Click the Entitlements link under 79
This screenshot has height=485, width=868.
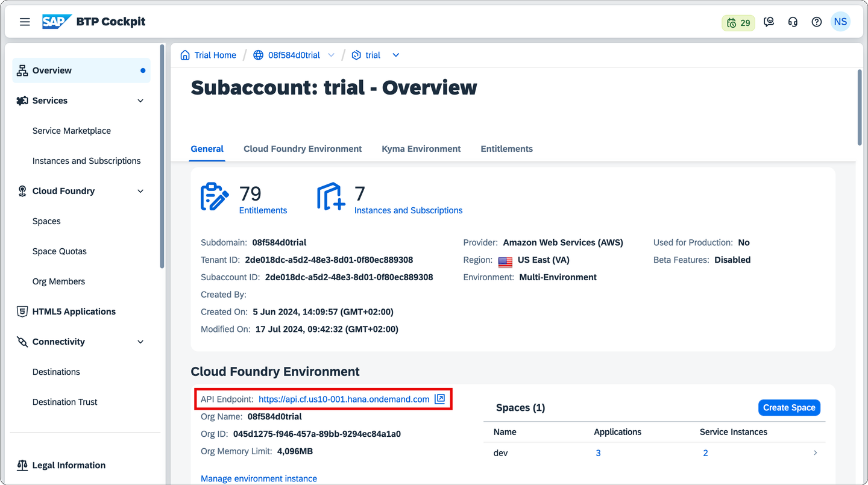(x=263, y=210)
